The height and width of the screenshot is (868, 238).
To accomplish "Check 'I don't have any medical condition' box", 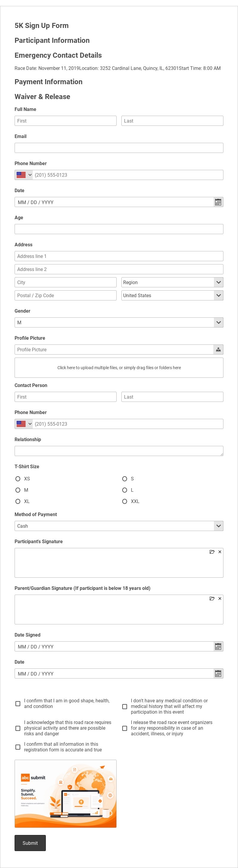I will pyautogui.click(x=125, y=706).
